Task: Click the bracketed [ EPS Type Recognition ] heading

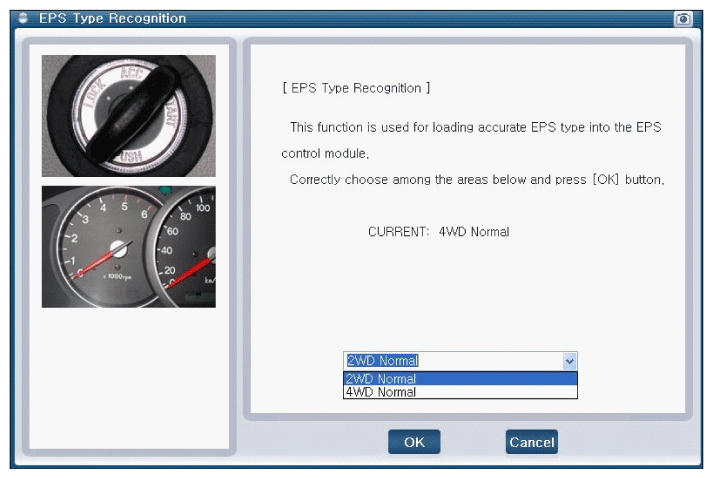Action: click(357, 89)
